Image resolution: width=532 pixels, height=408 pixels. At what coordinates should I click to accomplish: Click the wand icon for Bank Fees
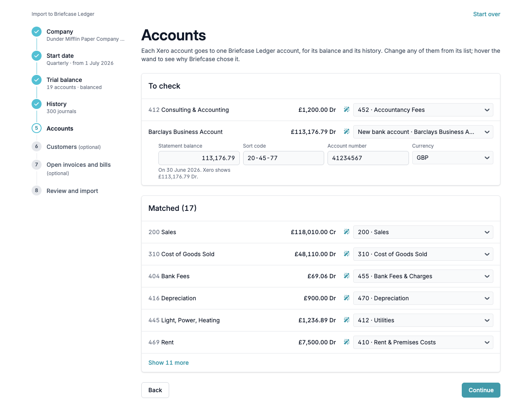coord(347,276)
